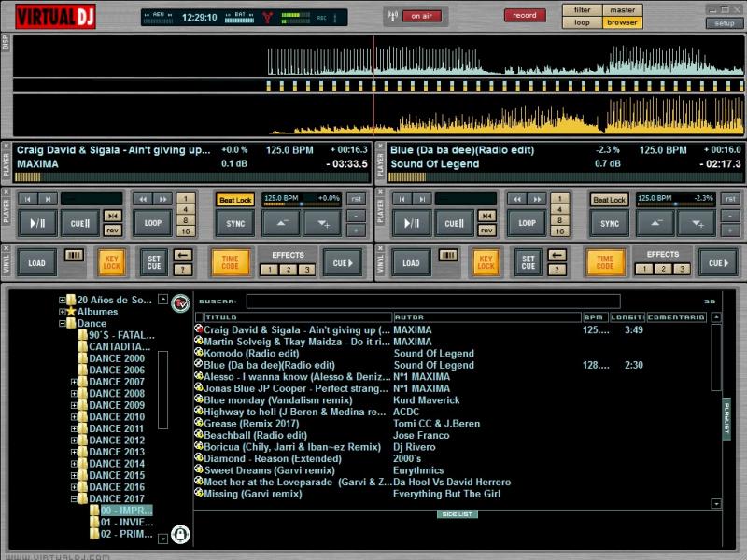The image size is (747, 560).
Task: Open the SIDE LIST tab
Action: point(457,514)
